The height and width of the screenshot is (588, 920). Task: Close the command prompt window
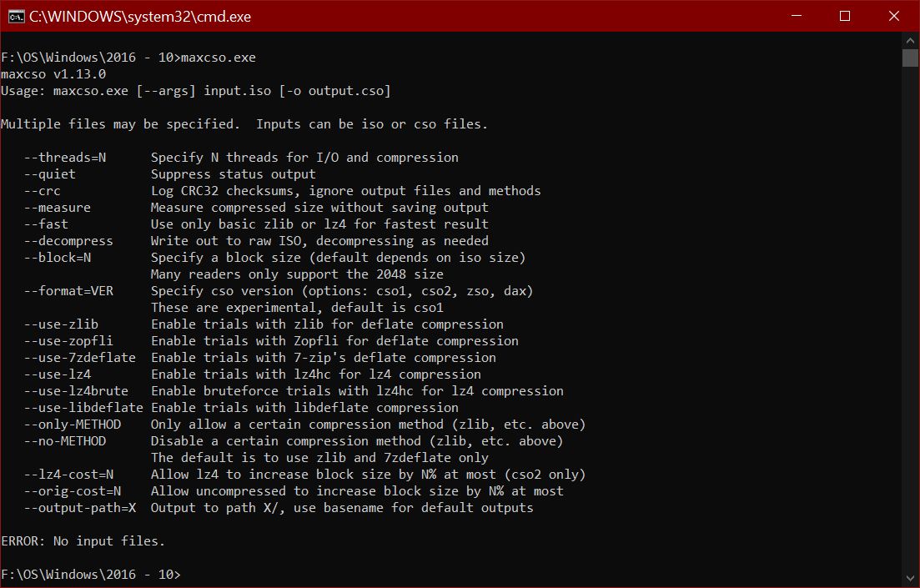[894, 16]
